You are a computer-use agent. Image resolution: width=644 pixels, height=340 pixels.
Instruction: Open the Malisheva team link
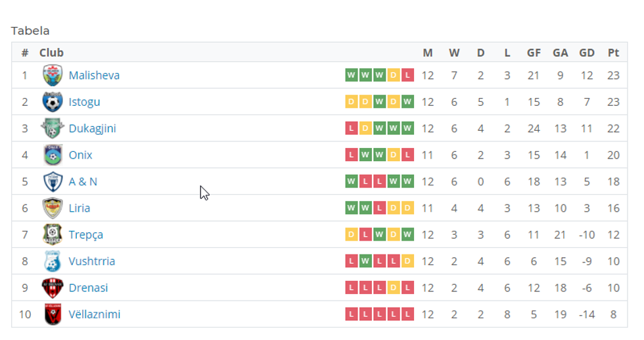(x=94, y=75)
